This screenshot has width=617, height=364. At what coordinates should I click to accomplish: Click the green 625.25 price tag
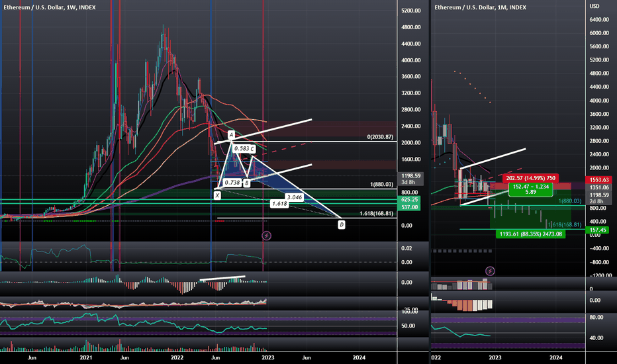409,200
